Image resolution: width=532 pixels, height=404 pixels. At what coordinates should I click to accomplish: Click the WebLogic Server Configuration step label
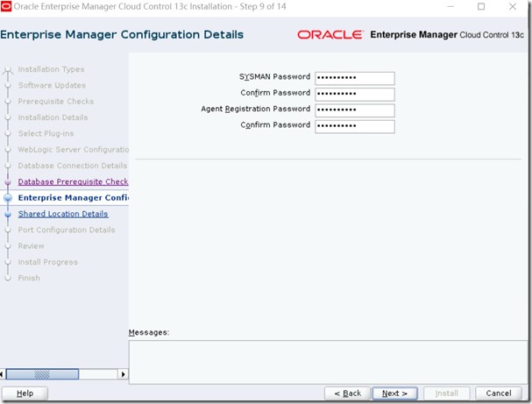click(x=74, y=150)
